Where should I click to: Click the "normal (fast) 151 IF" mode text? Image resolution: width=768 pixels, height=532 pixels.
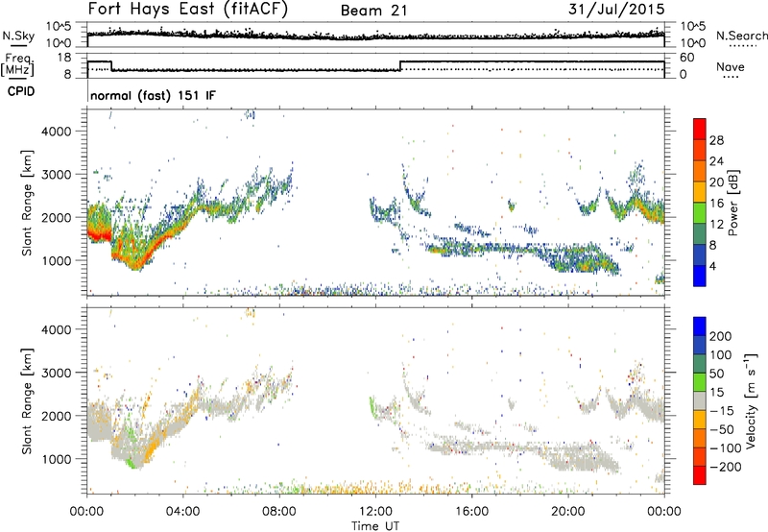tap(153, 95)
